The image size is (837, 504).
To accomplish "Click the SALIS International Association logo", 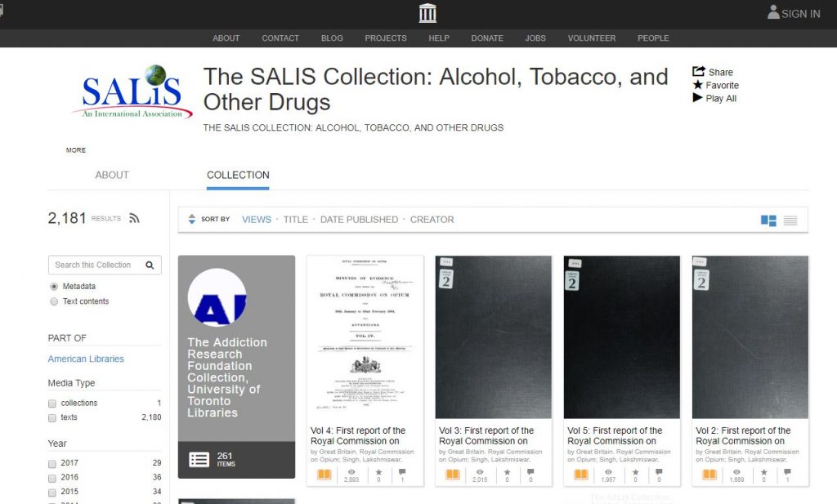I will tap(132, 91).
